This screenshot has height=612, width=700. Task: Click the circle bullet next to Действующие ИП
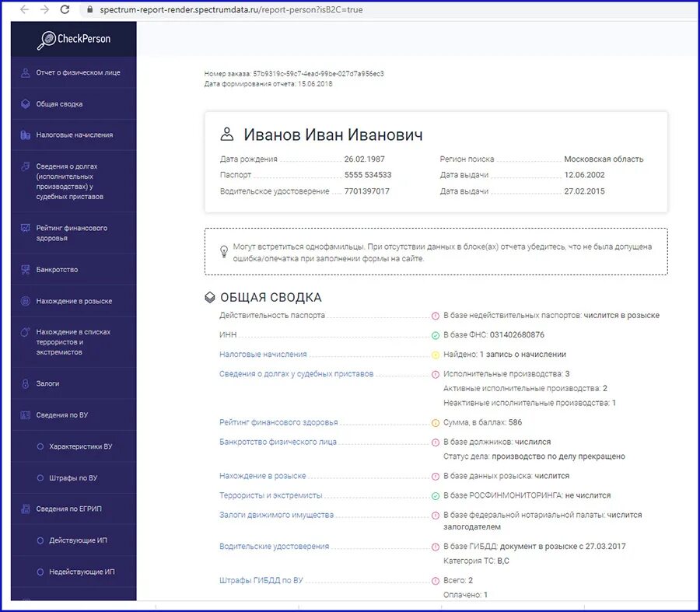[x=40, y=540]
